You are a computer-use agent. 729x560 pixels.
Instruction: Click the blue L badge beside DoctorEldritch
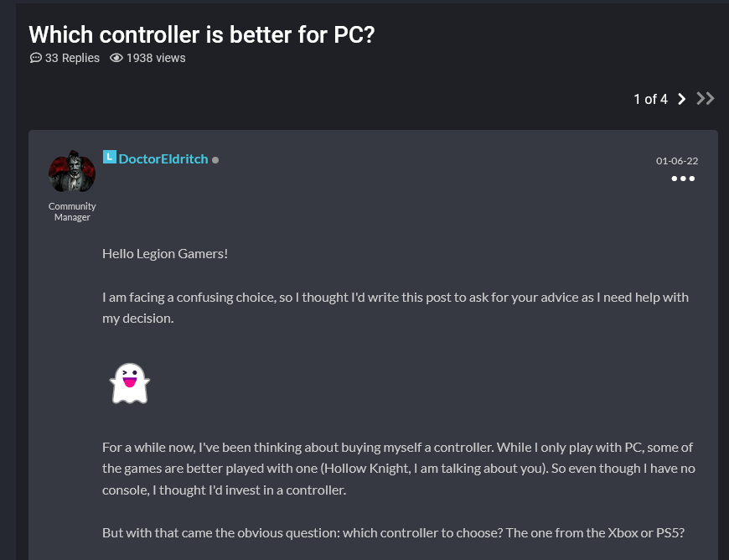[x=108, y=157]
